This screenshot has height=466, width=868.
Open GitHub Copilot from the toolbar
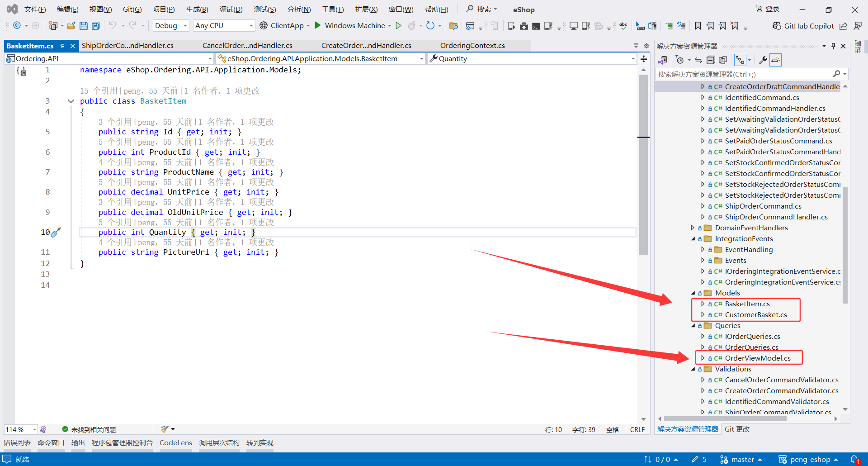(x=803, y=26)
